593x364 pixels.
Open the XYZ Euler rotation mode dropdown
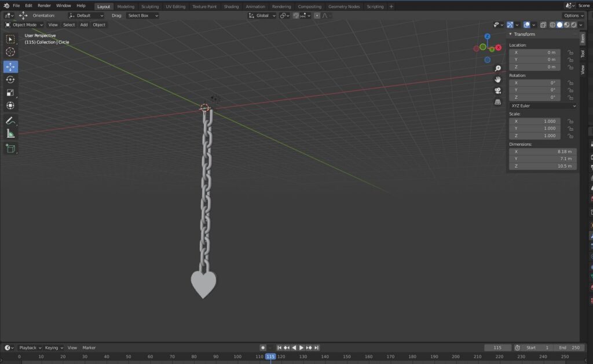pyautogui.click(x=543, y=106)
